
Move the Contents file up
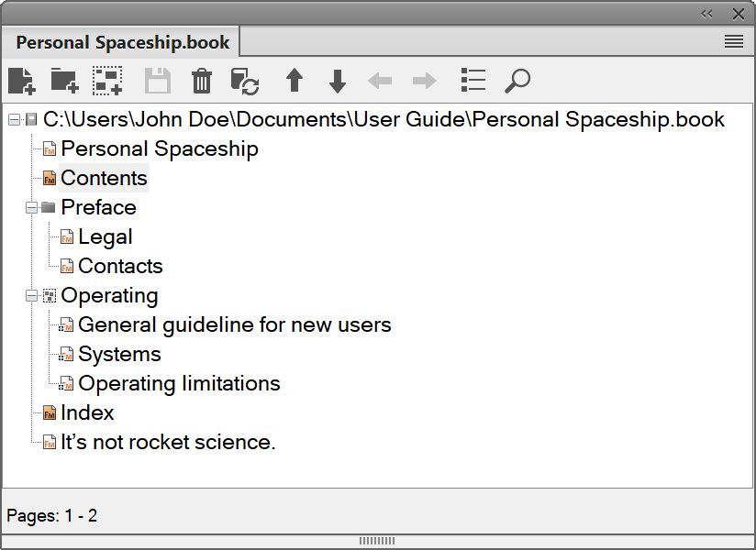pos(294,81)
